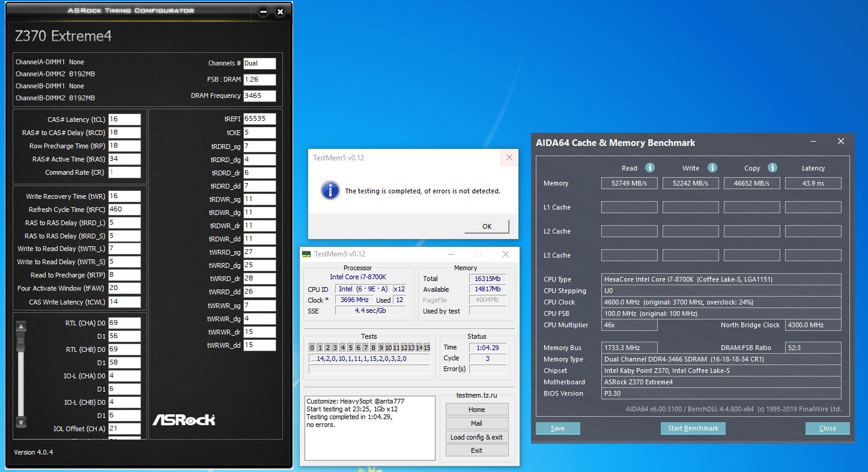Select the Read to Precharge (tRTP) field
868x472 pixels.
pyautogui.click(x=124, y=275)
